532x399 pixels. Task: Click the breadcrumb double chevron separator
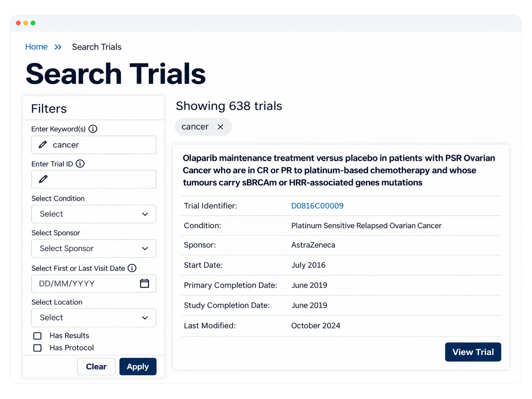pos(58,47)
